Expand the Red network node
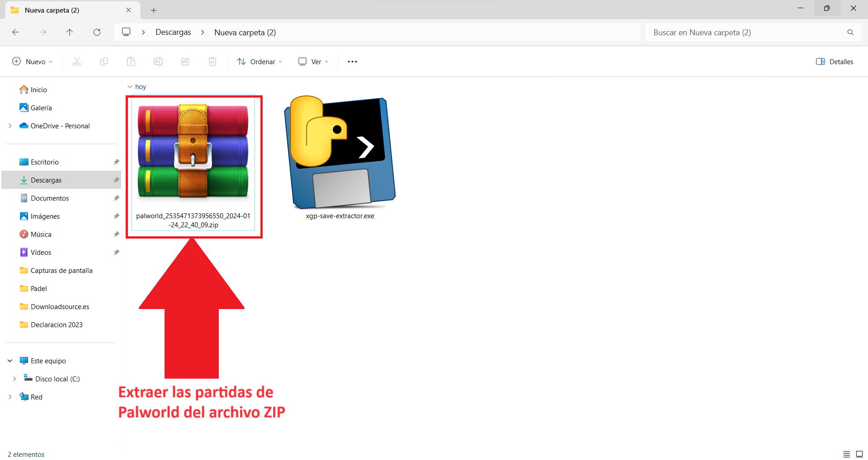This screenshot has height=460, width=868. 10,397
